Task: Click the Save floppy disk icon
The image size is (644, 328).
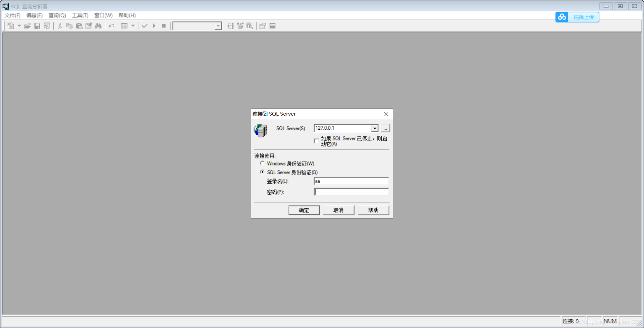Action: (x=37, y=26)
